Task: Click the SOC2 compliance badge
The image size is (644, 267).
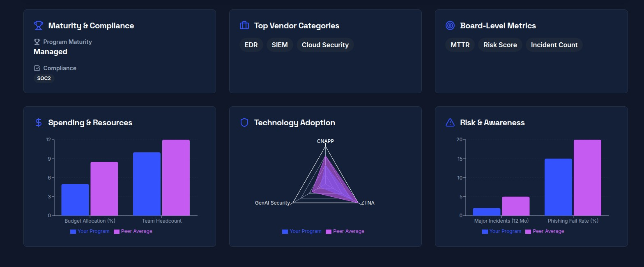Action: click(x=44, y=78)
